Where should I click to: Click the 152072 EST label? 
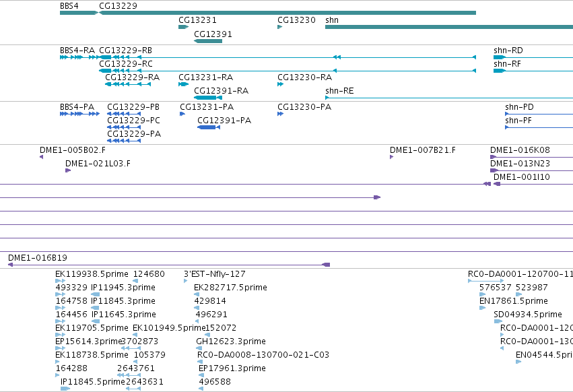tap(221, 328)
